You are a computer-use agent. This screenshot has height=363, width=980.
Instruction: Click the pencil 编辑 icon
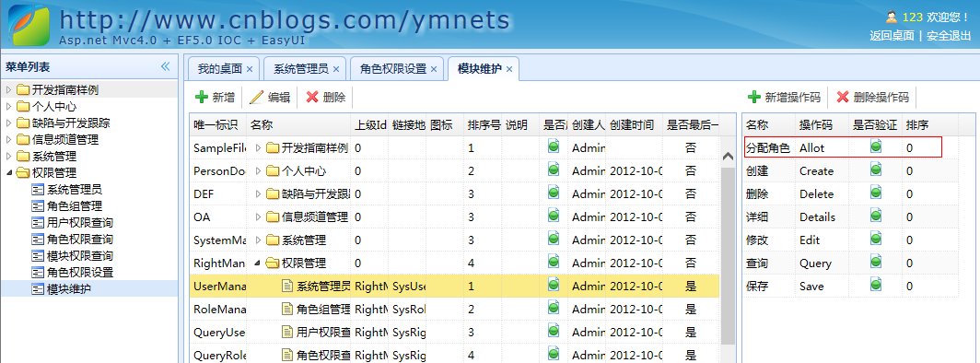click(x=256, y=97)
